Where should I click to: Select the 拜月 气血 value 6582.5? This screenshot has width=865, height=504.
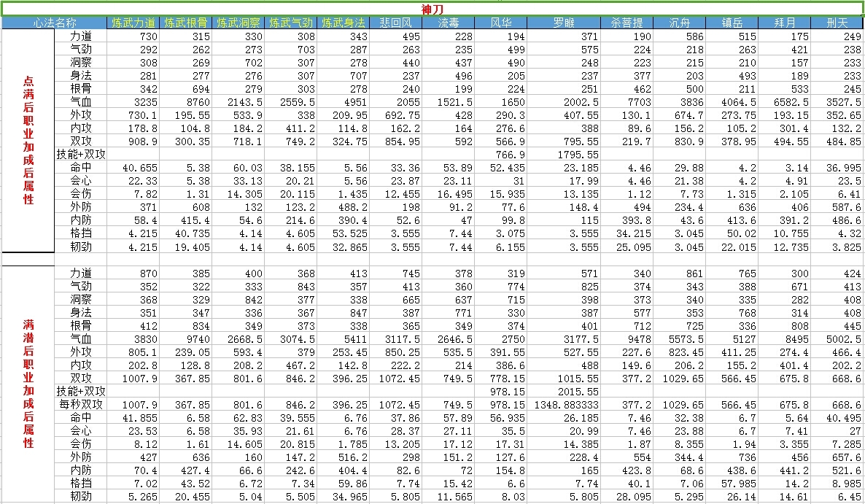(x=785, y=102)
